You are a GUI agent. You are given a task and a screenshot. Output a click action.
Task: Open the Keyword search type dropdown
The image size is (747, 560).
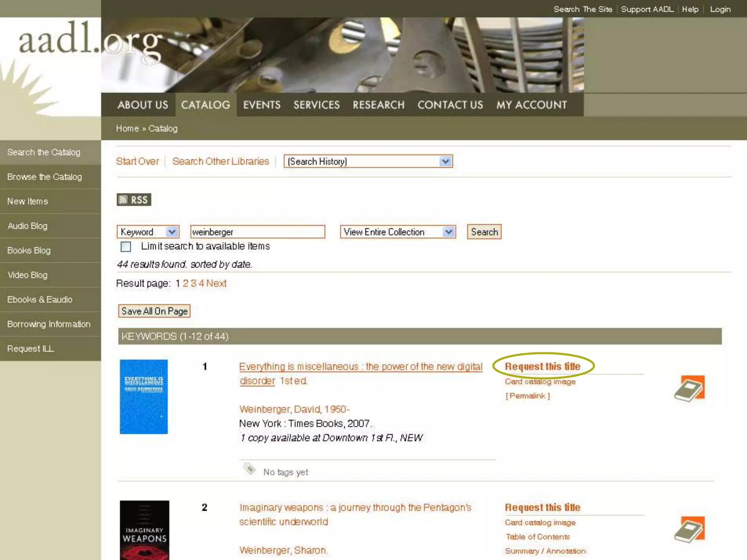pyautogui.click(x=148, y=232)
